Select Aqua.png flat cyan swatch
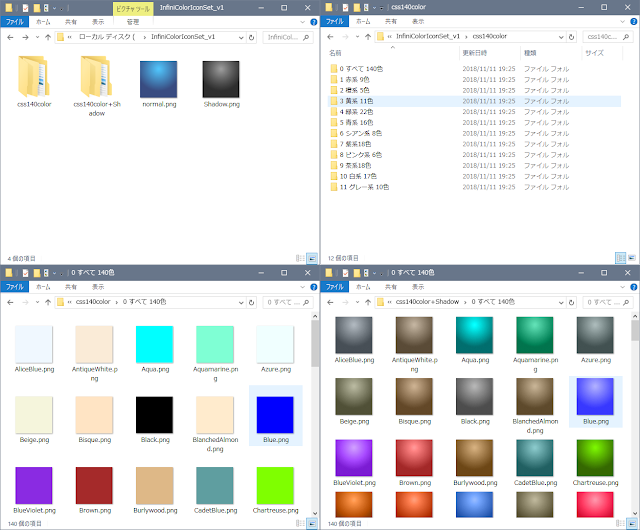 click(x=154, y=345)
